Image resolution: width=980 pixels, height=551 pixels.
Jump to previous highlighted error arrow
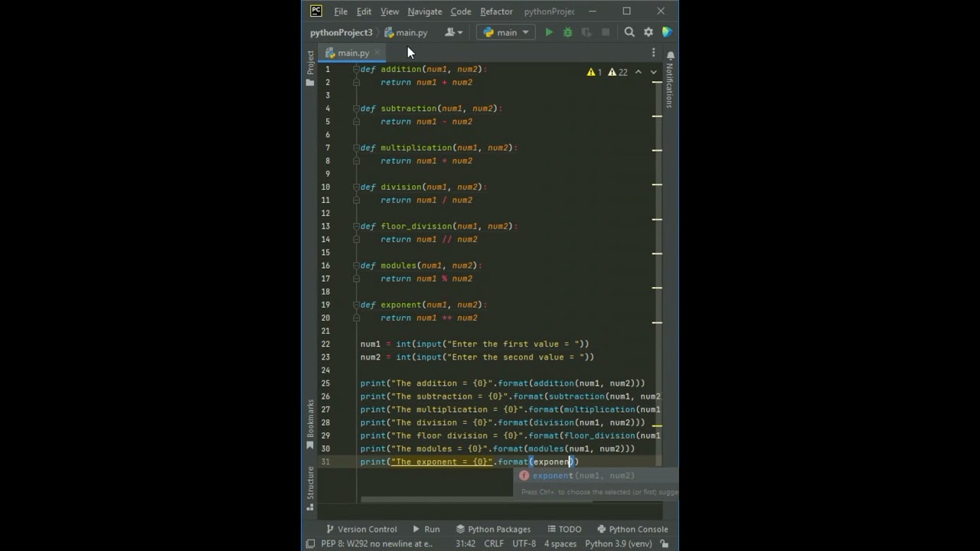[638, 72]
